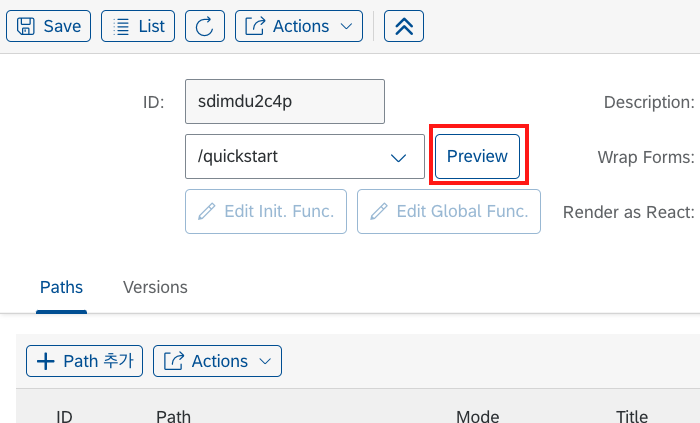Click the Wrap Forms label
Screen dimensions: 700x423
point(646,157)
